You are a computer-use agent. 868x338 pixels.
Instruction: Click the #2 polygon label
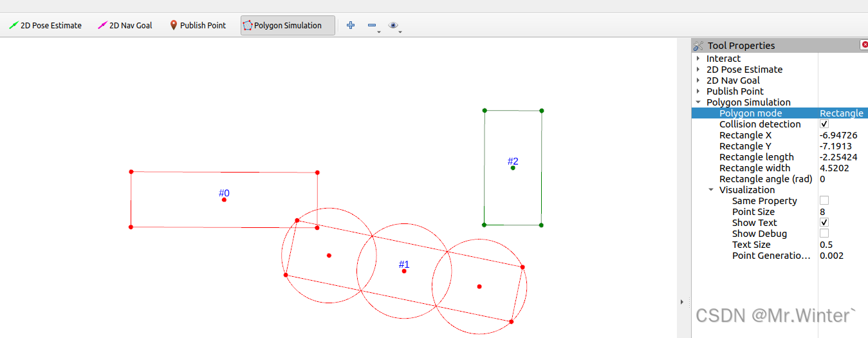pyautogui.click(x=513, y=161)
